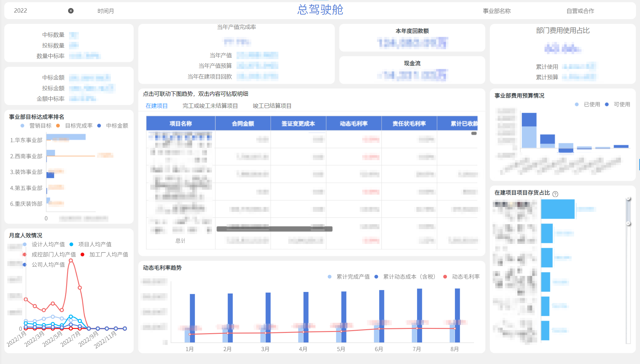Open the 事业部名称 filter selector
Screen dimensions: 640x364
click(x=496, y=11)
